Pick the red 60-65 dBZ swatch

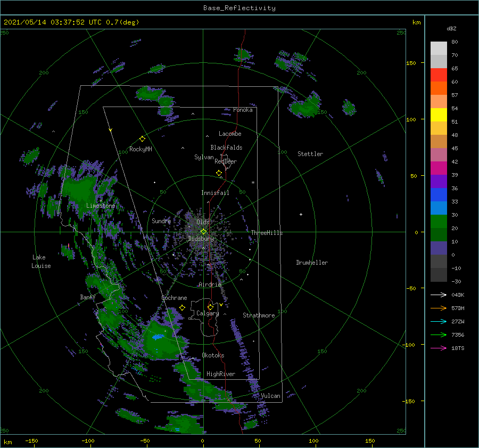pyautogui.click(x=439, y=75)
